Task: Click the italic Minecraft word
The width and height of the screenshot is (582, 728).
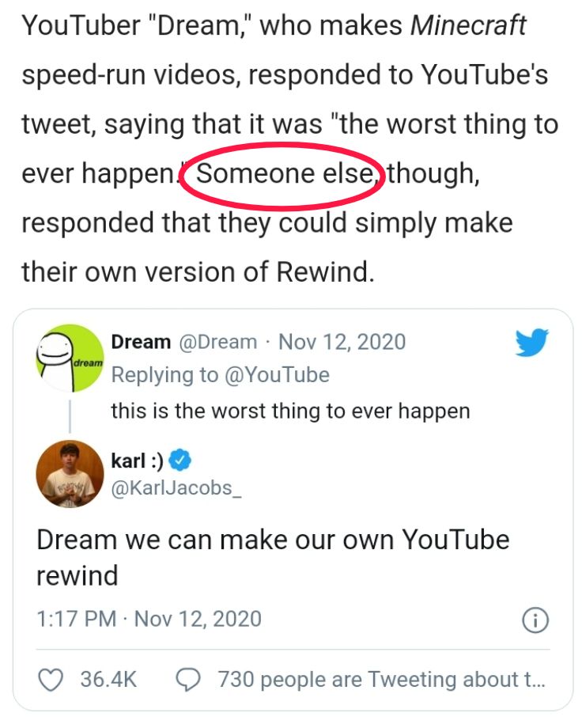Action: (x=468, y=25)
